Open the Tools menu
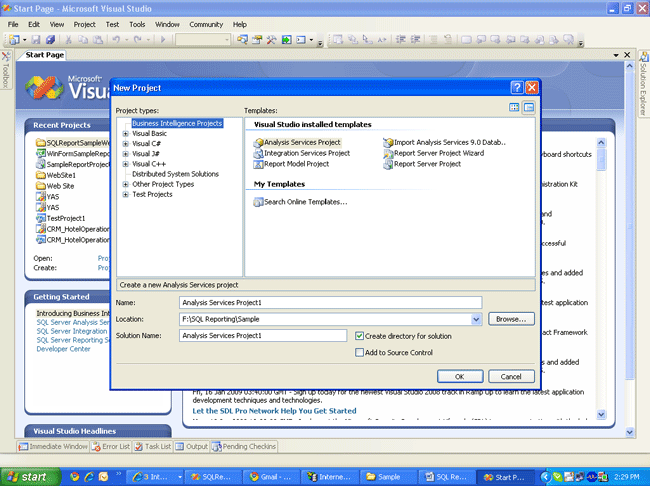 (137, 24)
